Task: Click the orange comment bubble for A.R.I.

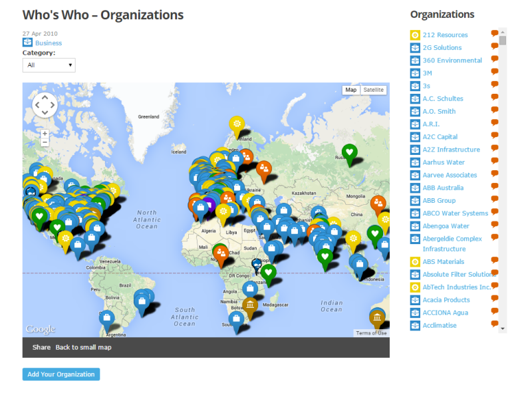Action: click(495, 122)
